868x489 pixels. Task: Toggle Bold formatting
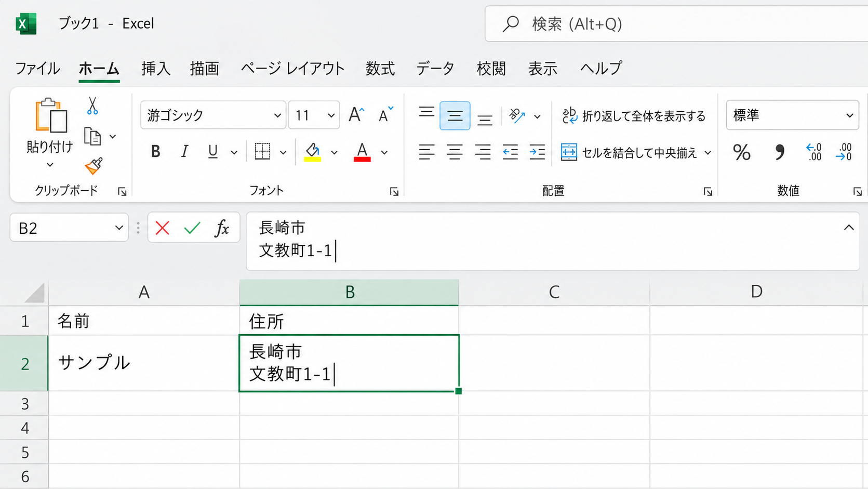pyautogui.click(x=155, y=152)
